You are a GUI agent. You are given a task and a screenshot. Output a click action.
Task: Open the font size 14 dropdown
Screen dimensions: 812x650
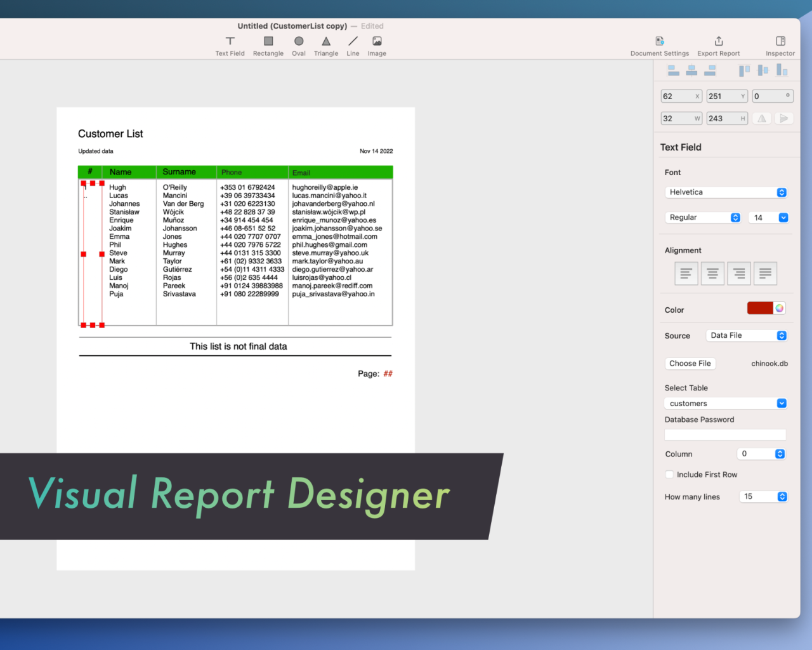point(769,218)
